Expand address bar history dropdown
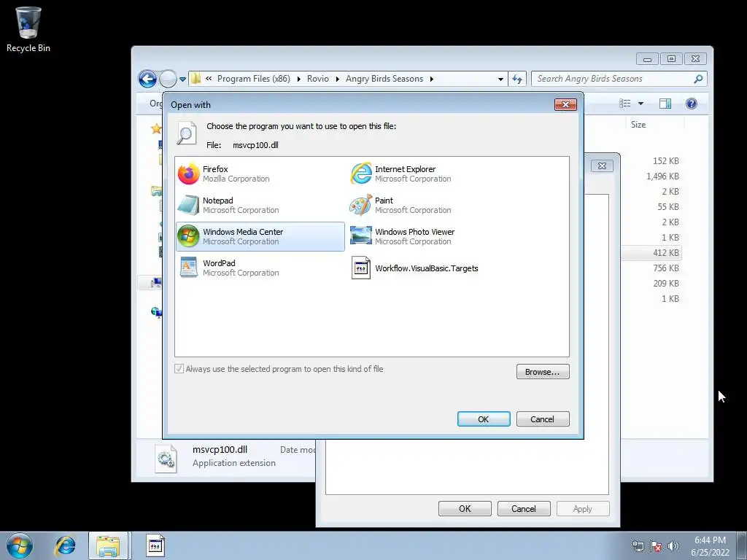The image size is (747, 560). click(x=500, y=79)
